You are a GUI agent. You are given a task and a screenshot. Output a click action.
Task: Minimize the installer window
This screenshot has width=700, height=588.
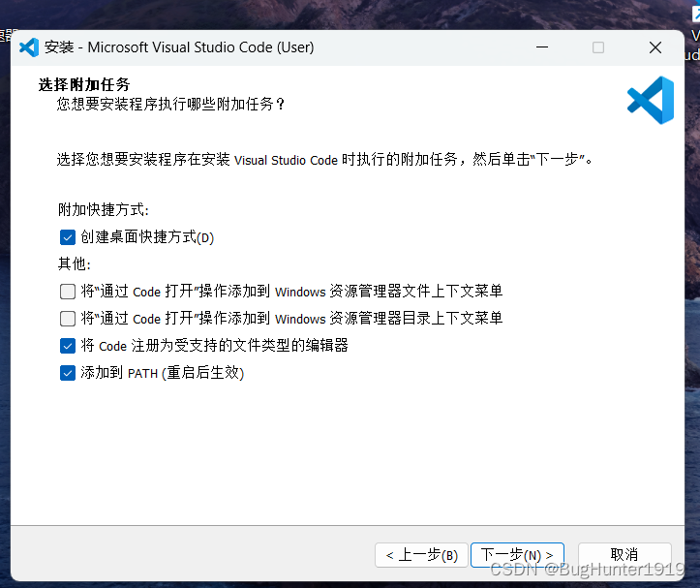pyautogui.click(x=542, y=47)
